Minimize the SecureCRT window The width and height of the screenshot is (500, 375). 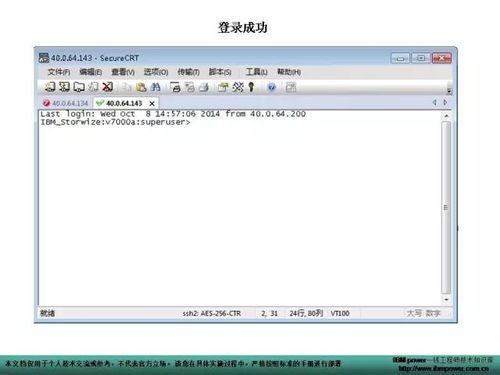pos(400,58)
